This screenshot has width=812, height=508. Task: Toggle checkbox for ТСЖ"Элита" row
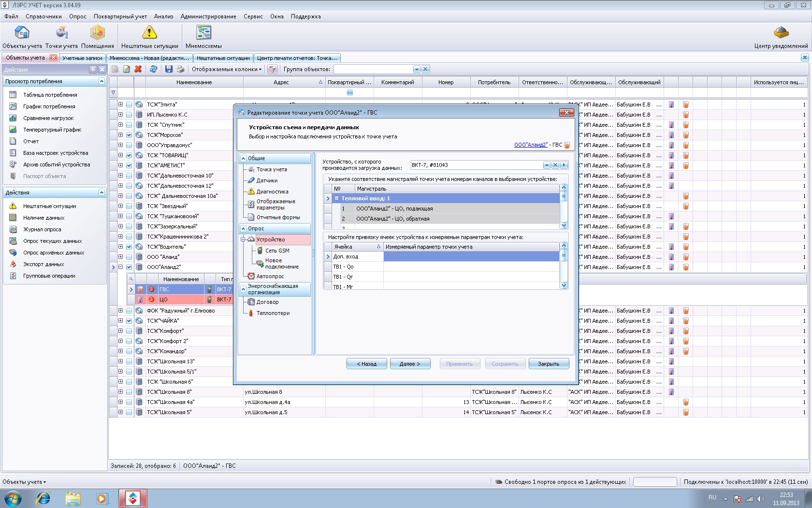coord(129,105)
